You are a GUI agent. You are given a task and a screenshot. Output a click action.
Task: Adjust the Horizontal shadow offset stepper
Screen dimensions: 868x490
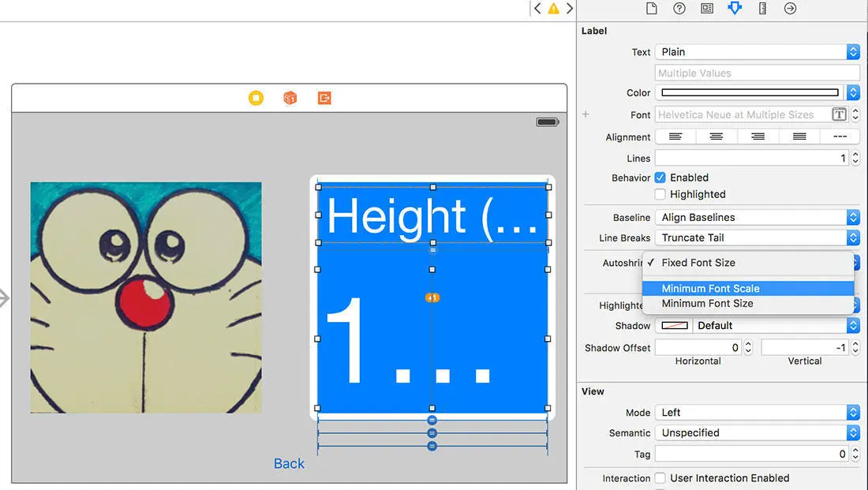[748, 348]
